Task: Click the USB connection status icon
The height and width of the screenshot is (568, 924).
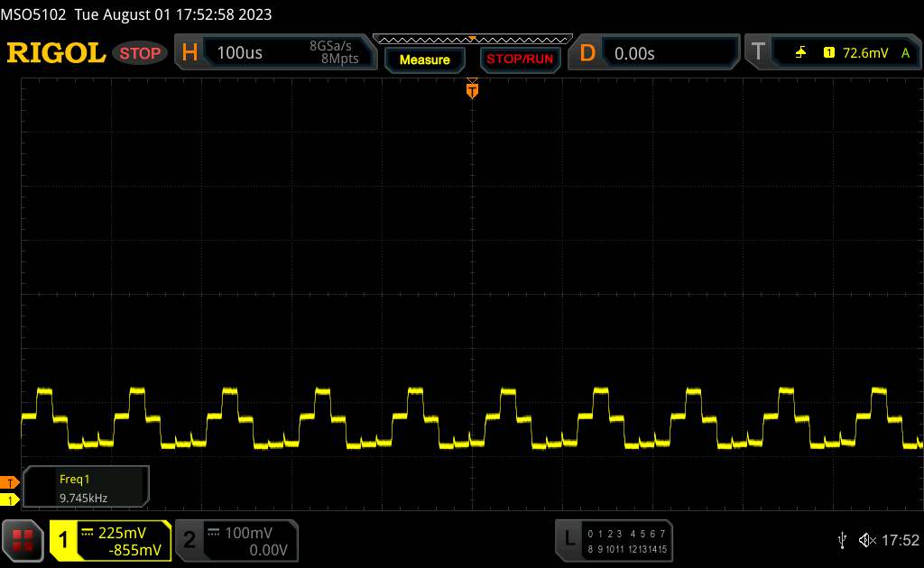Action: click(x=843, y=540)
